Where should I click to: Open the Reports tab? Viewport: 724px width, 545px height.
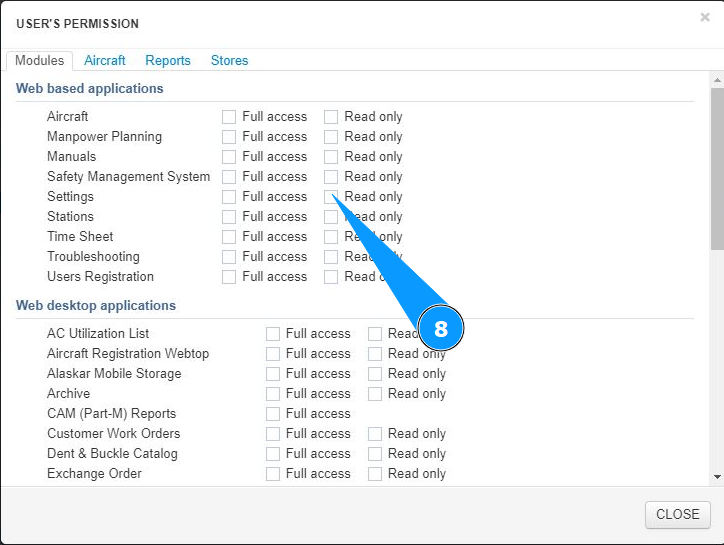[x=168, y=60]
